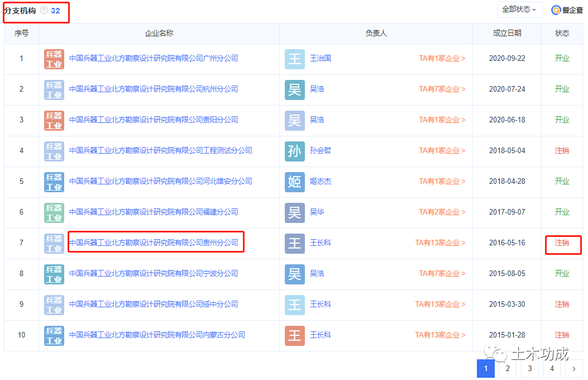Open the 广州分公司 company link
588x380 pixels.
click(154, 58)
